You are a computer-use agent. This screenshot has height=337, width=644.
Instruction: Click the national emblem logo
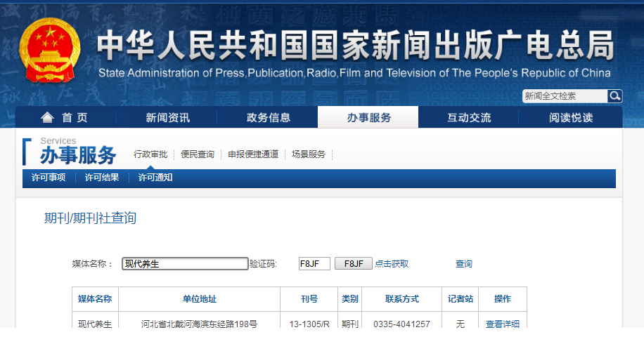coord(50,50)
